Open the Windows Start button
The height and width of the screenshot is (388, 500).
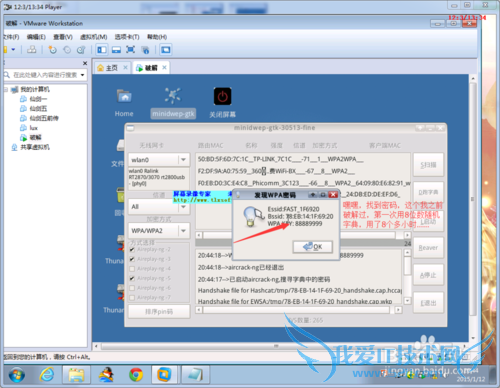pos(17,375)
